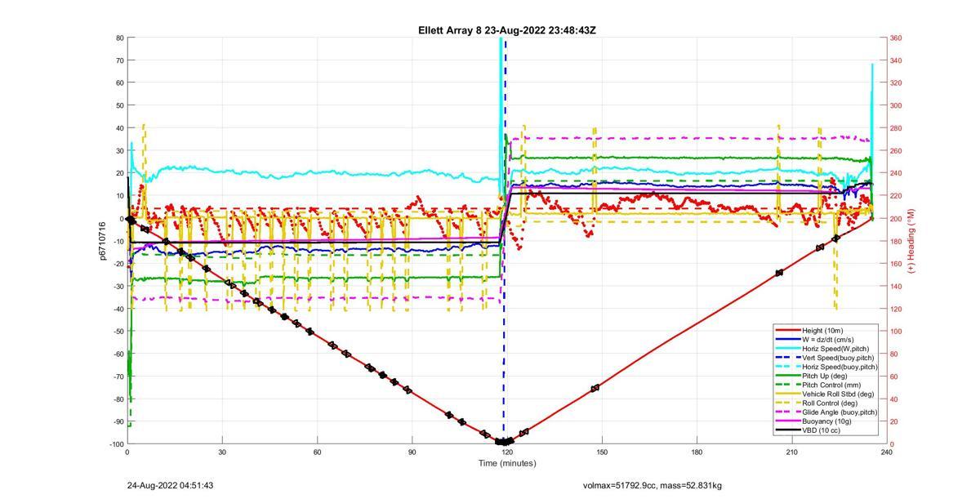This screenshot has width=980, height=499.
Task: Click the ascent data marker near 148 minutes
Action: (595, 388)
